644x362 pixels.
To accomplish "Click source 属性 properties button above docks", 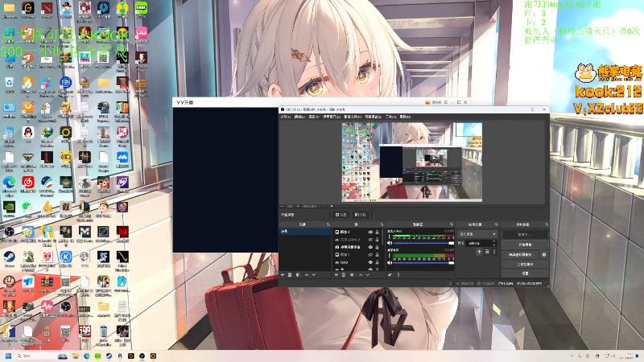I will pyautogui.click(x=341, y=215).
